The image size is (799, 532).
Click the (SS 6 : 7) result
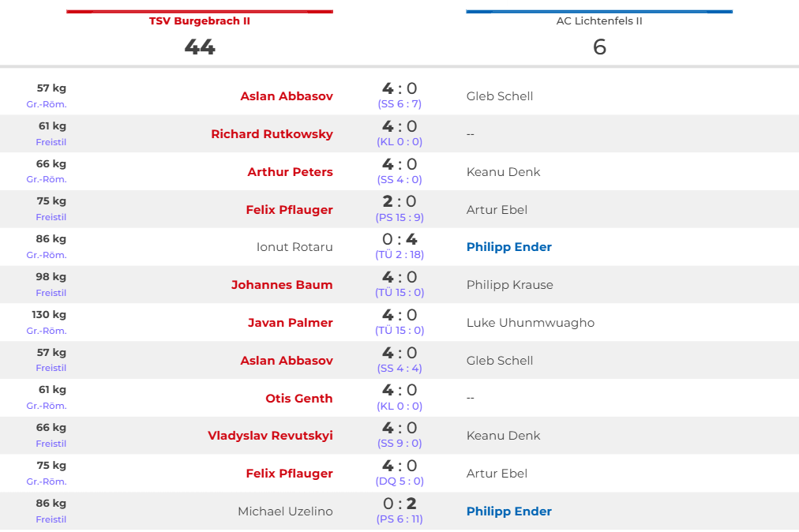(x=399, y=103)
